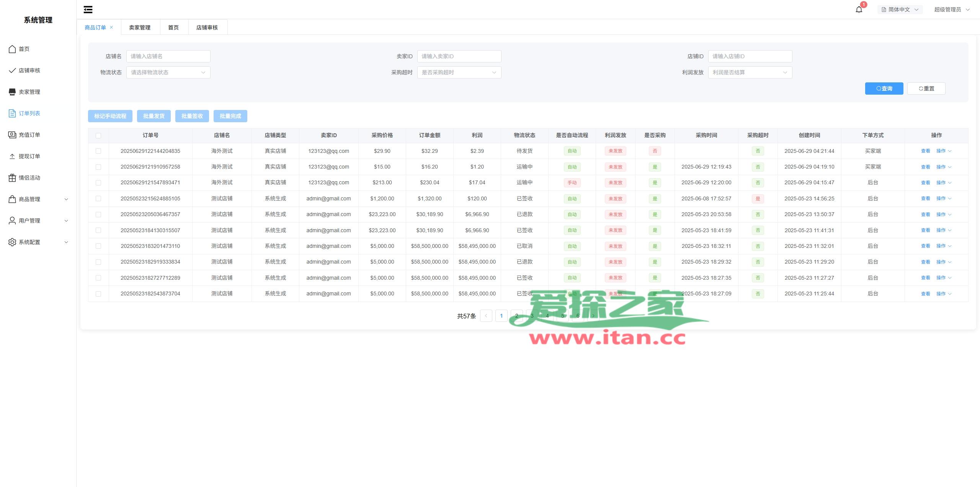
Task: Click 查看 for order 20250523183201473110
Action: coord(925,246)
